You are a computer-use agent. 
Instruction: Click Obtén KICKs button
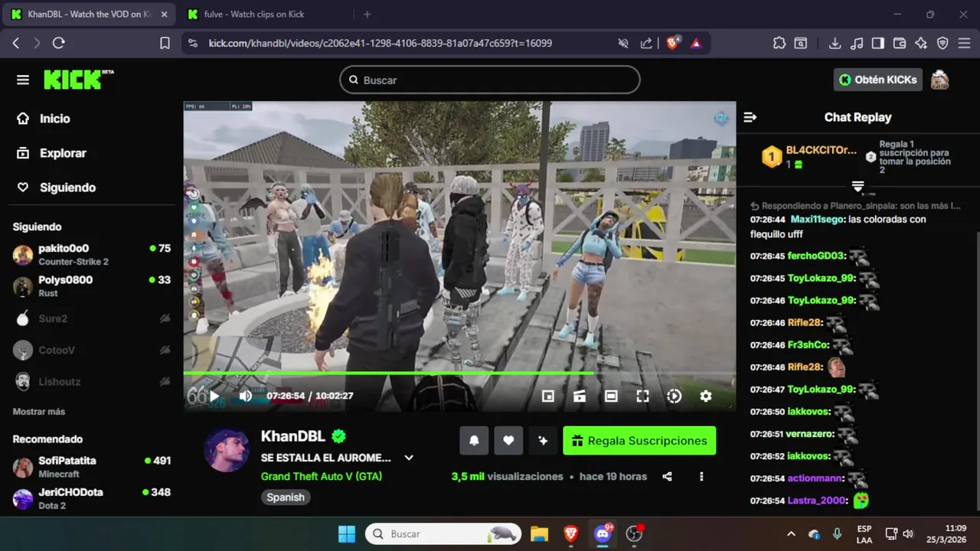click(878, 80)
